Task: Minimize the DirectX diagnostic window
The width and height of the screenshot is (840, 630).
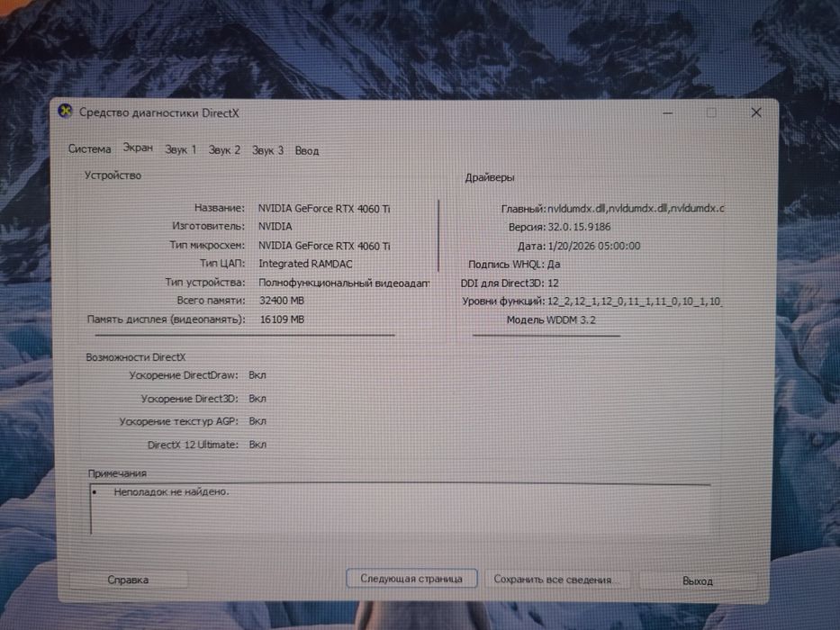Action: click(667, 113)
